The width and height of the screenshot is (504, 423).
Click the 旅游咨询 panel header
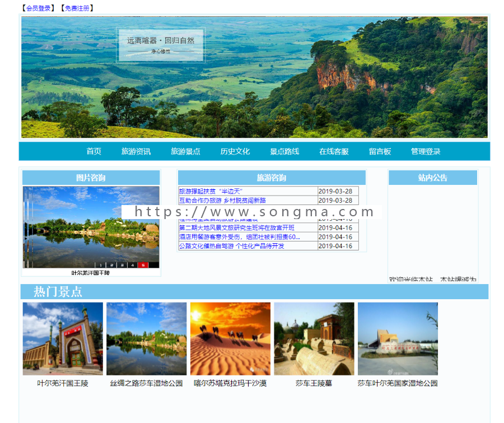(272, 178)
